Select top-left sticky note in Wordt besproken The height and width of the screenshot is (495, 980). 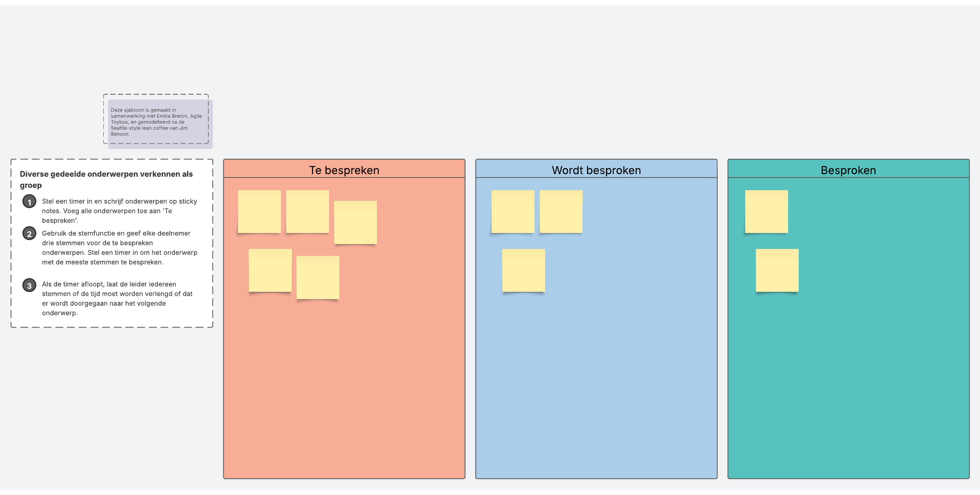point(513,211)
